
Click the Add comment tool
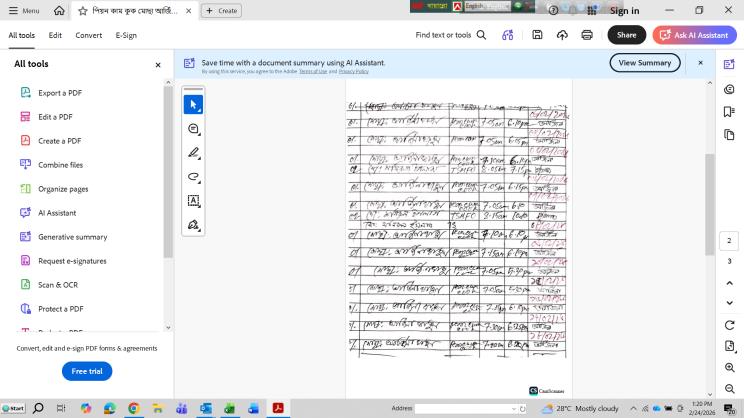click(x=194, y=129)
